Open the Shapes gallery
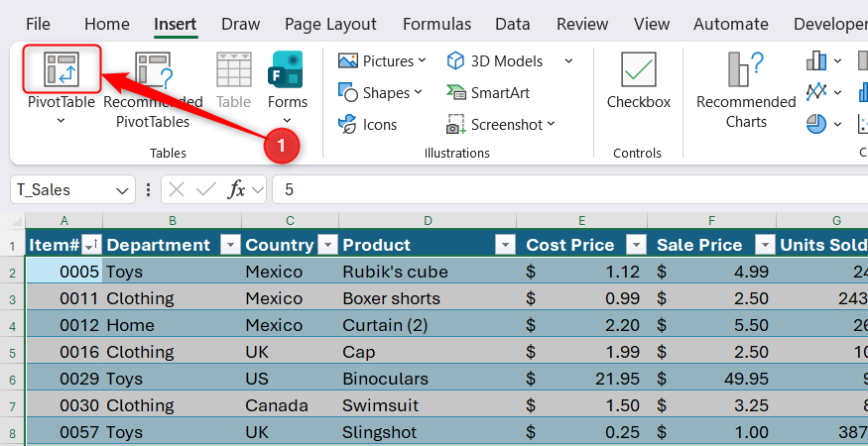The height and width of the screenshot is (446, 868). (x=380, y=93)
